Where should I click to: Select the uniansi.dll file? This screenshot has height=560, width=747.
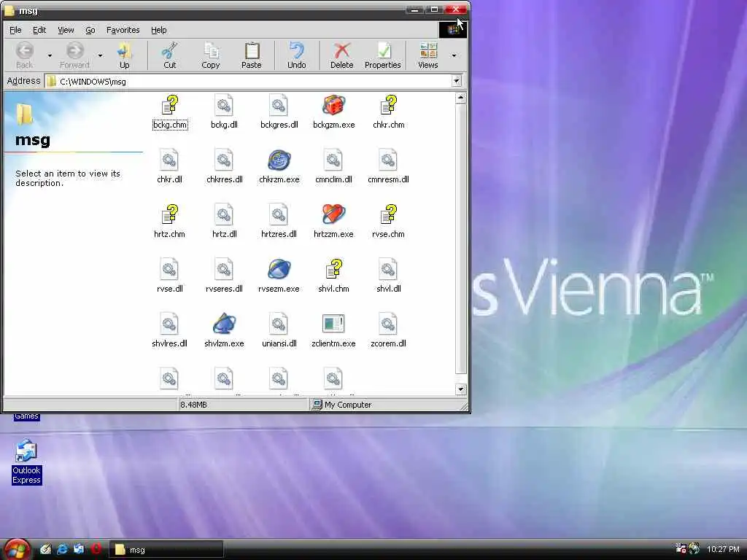pos(279,332)
